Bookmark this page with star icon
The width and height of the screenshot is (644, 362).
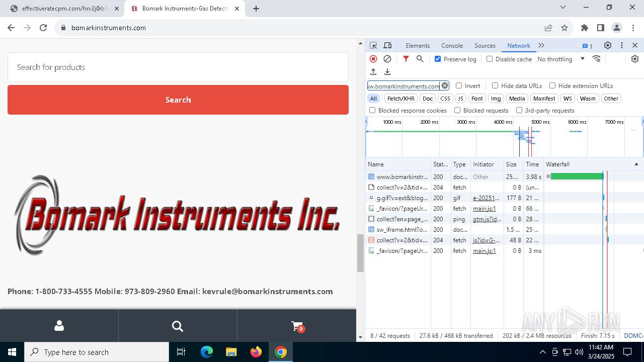[x=565, y=28]
